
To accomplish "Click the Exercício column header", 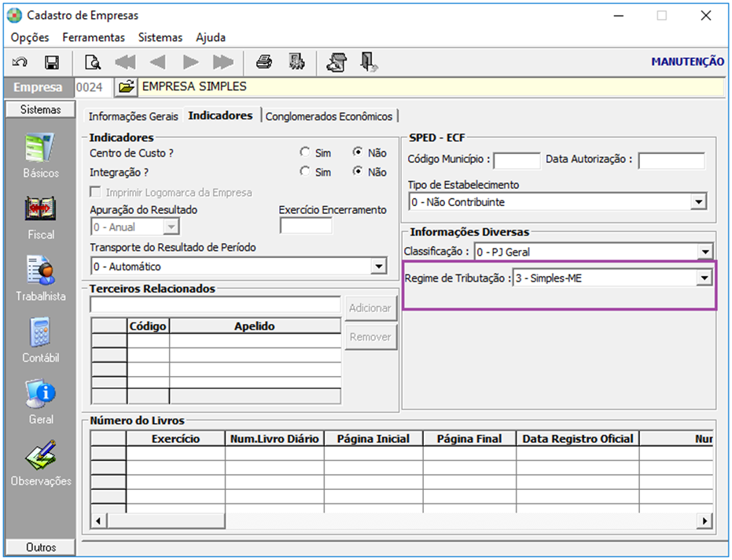I will (175, 439).
